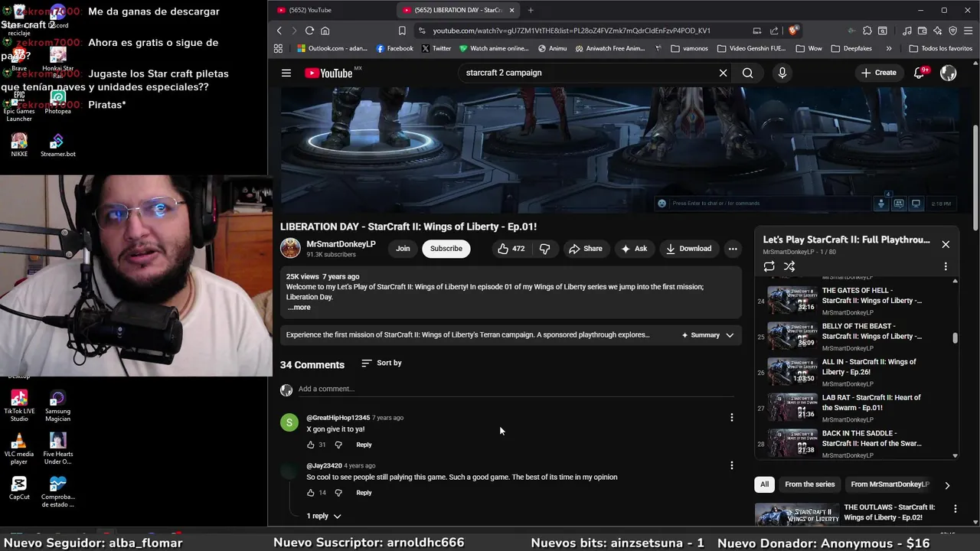Dislike GreatHipHop12345's comment
The image size is (980, 551).
(338, 445)
